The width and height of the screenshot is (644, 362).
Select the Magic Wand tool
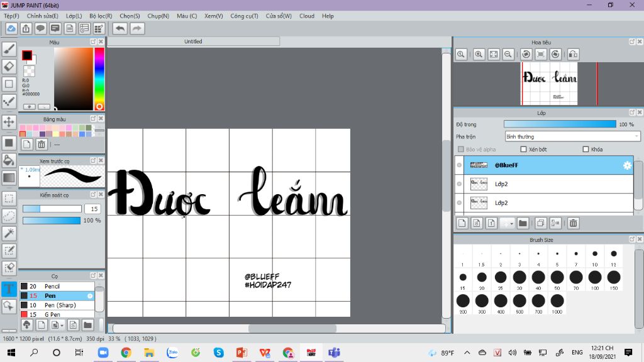click(x=9, y=233)
